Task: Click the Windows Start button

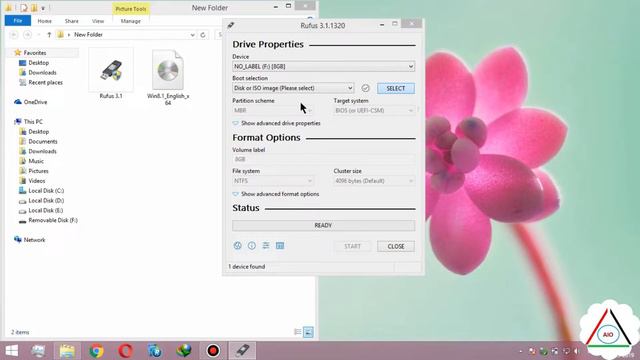Action: (x=11, y=351)
